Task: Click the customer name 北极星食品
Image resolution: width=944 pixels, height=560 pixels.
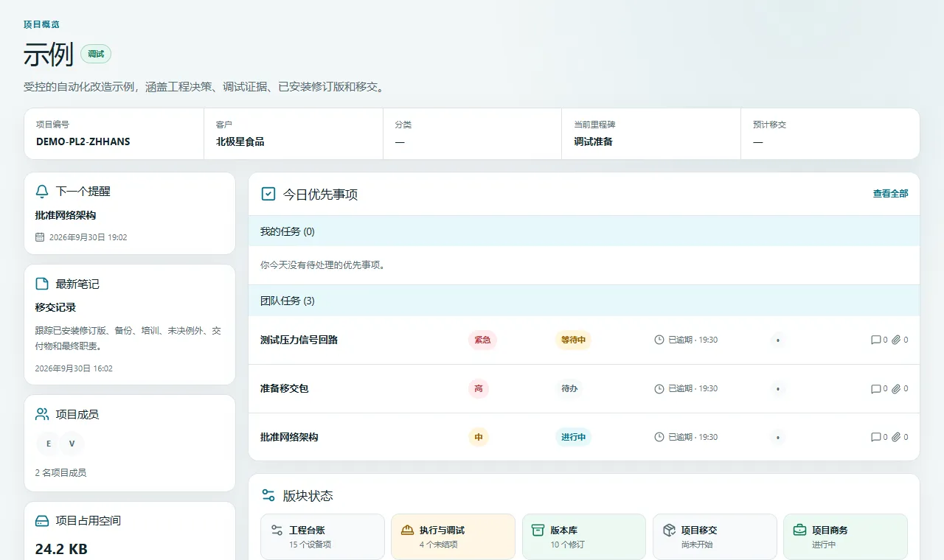Action: coord(240,141)
